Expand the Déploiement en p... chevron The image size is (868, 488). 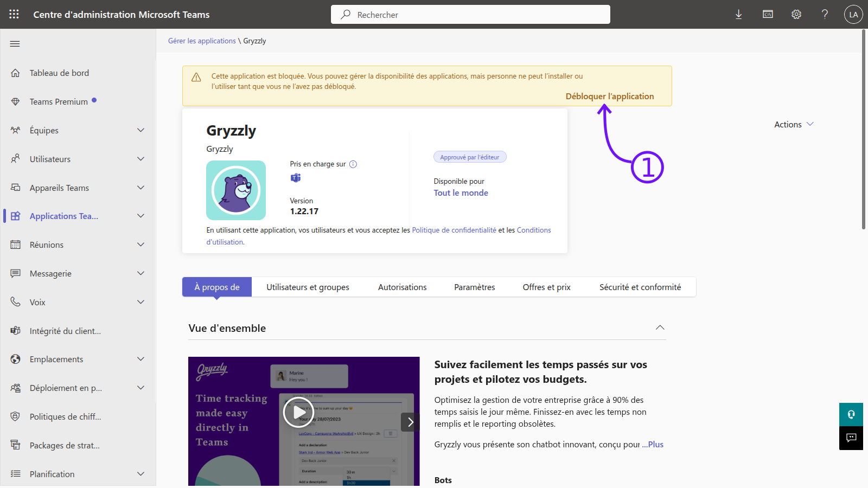(x=141, y=388)
